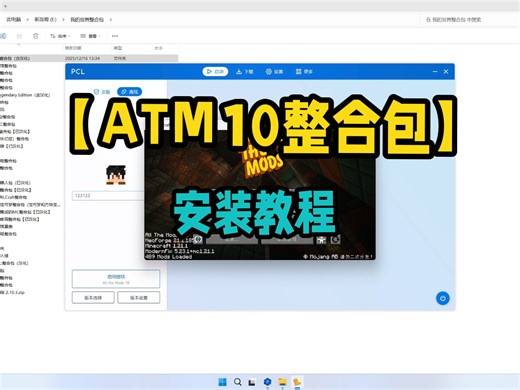Open the version settings button in PCL
The image size is (520, 390).
tap(139, 298)
